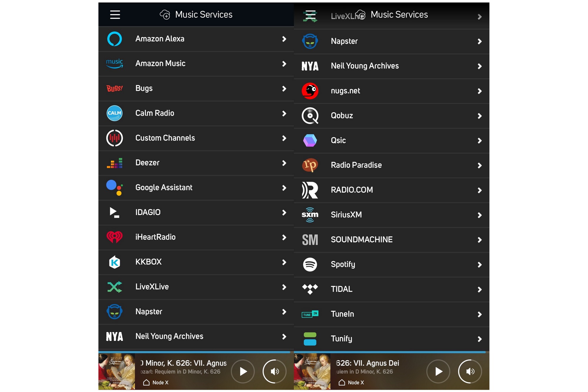
Task: Tap the Radio Paradise rp icon
Action: point(310,165)
